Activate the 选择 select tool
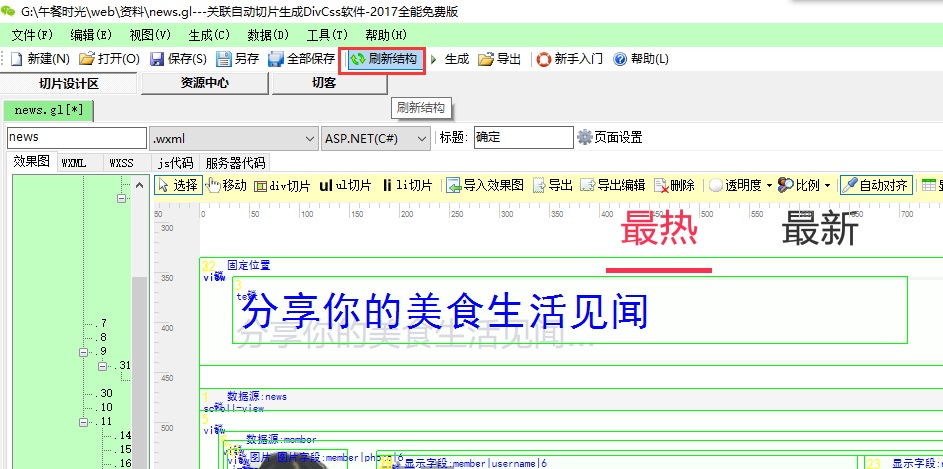The height and width of the screenshot is (469, 943). (x=178, y=185)
